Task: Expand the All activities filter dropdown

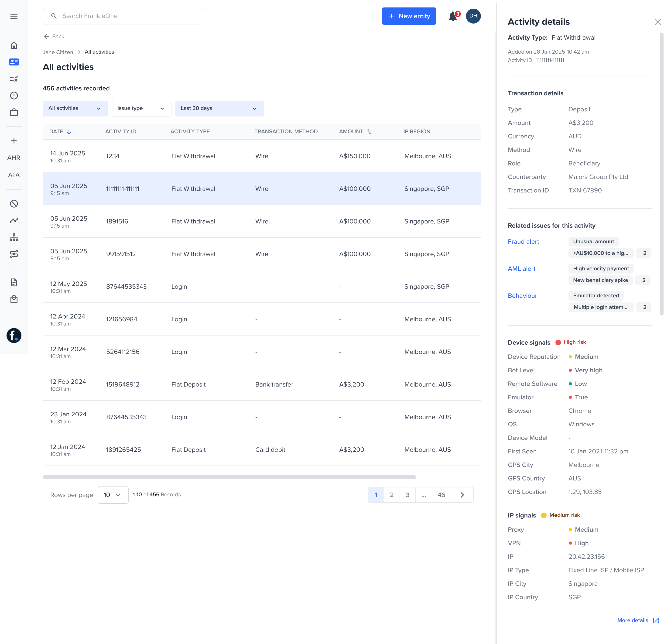Action: click(x=75, y=109)
